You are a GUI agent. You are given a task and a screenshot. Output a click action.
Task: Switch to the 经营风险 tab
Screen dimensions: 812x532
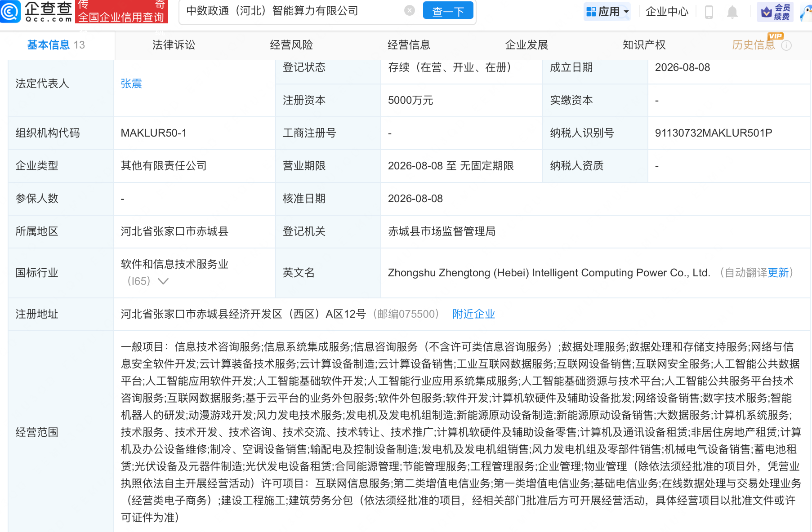(291, 45)
